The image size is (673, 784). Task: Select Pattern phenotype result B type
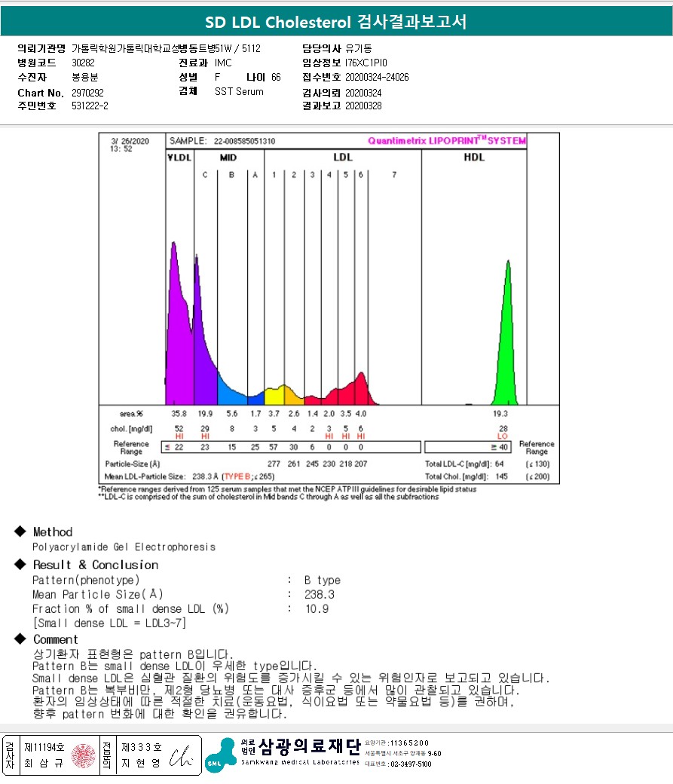pyautogui.click(x=323, y=580)
